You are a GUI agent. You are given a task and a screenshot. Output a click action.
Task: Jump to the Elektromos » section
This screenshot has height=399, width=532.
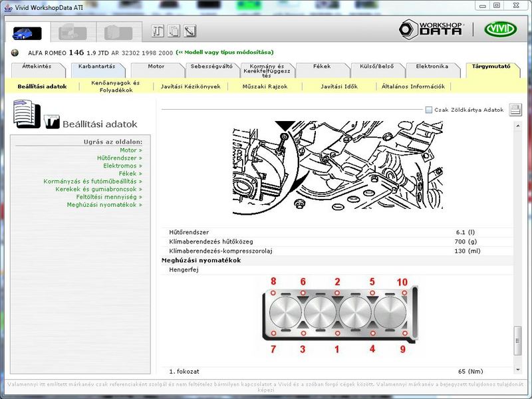pyautogui.click(x=123, y=166)
